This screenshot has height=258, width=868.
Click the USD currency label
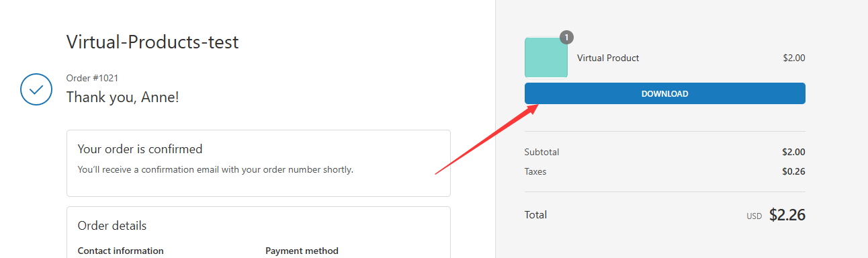coord(754,216)
